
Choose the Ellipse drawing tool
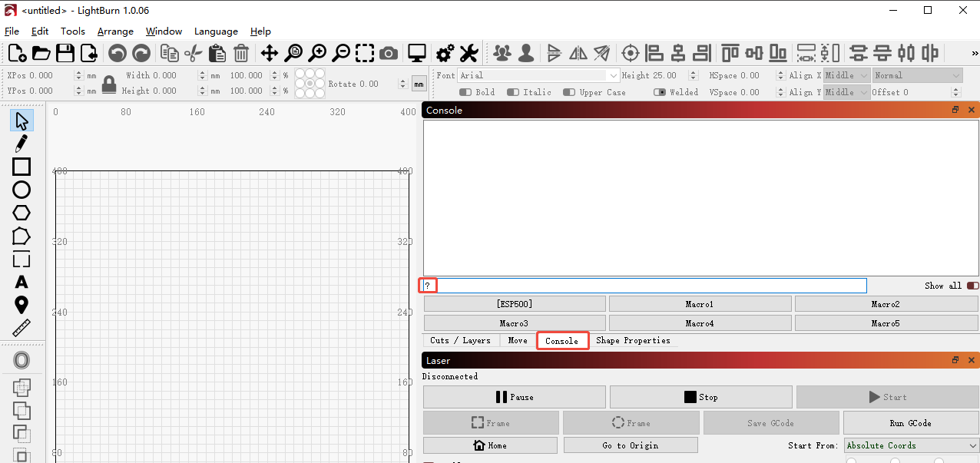point(22,190)
